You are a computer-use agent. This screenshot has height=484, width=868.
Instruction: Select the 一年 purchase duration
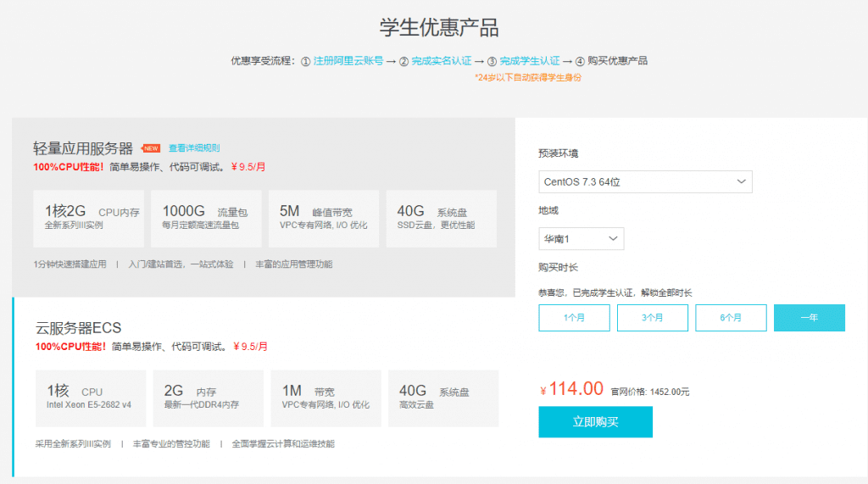[810, 318]
